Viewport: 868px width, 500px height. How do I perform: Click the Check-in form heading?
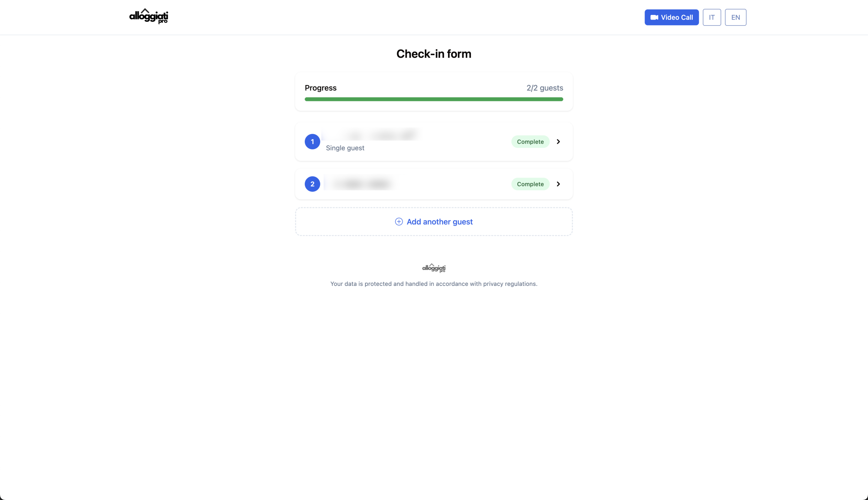tap(434, 54)
